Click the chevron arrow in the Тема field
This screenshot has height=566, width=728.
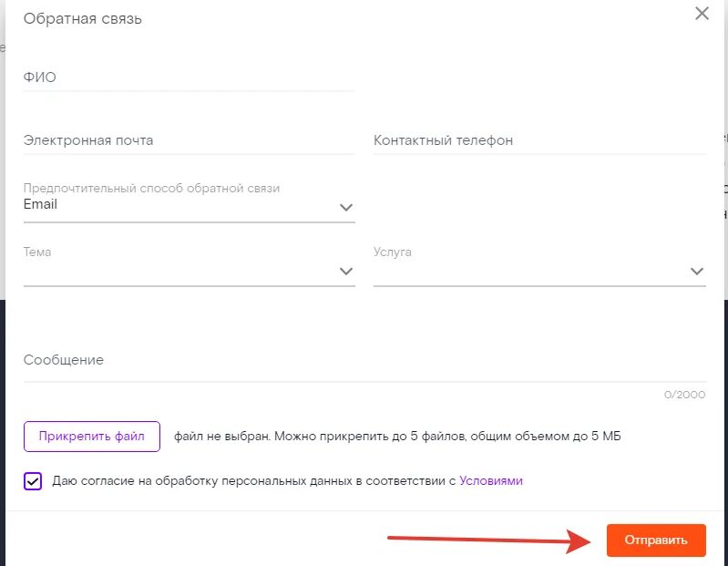[x=346, y=272]
